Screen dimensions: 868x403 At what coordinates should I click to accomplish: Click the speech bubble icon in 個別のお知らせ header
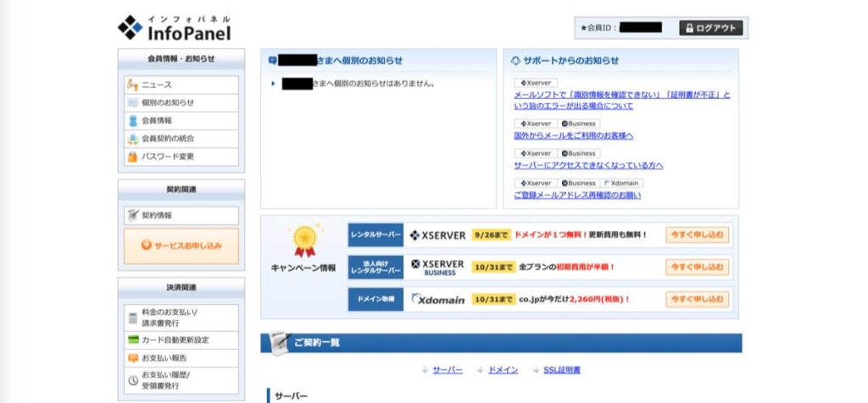[272, 60]
